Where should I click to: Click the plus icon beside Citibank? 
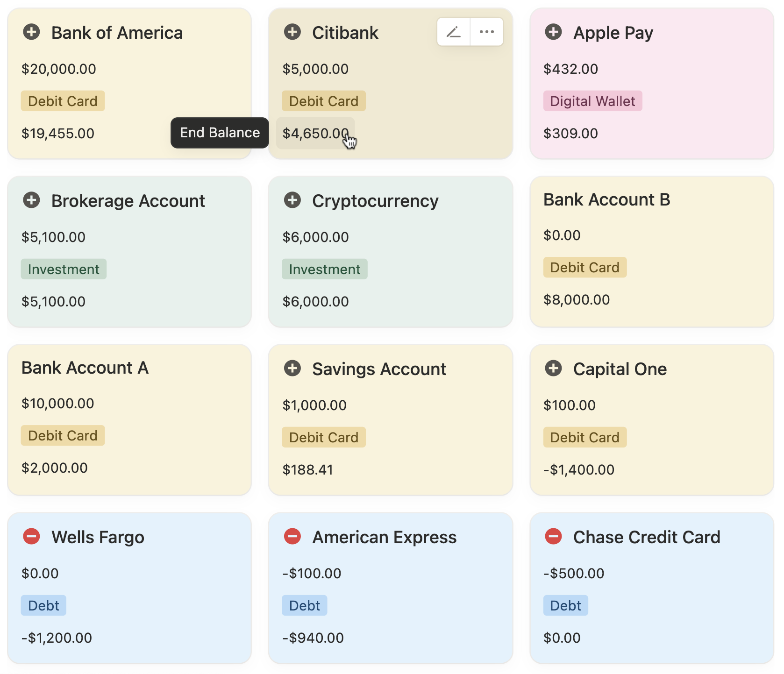292,32
